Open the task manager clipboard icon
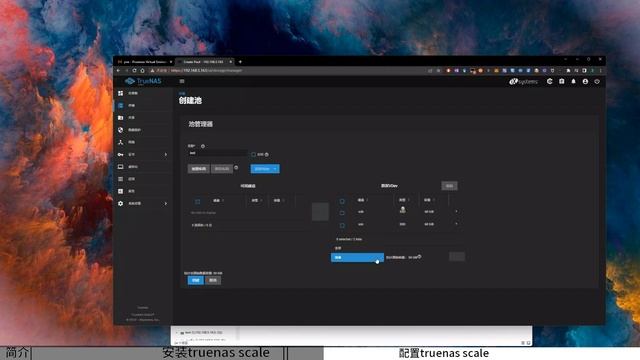This screenshot has width=640, height=360. (562, 82)
